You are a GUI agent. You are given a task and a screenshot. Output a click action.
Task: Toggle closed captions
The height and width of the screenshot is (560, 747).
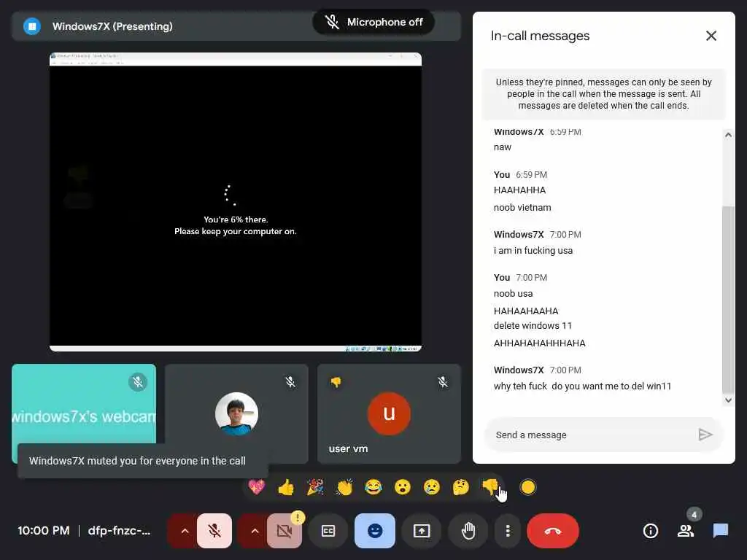tap(328, 531)
